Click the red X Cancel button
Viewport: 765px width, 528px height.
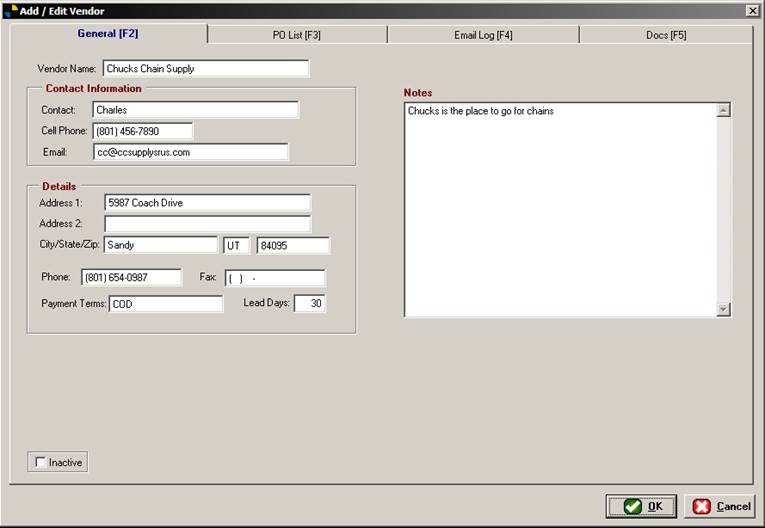720,506
